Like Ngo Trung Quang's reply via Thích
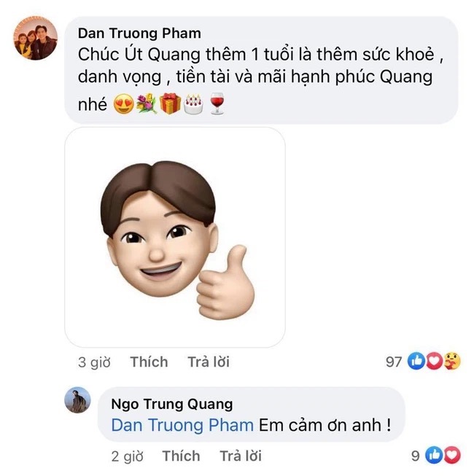 click(182, 456)
